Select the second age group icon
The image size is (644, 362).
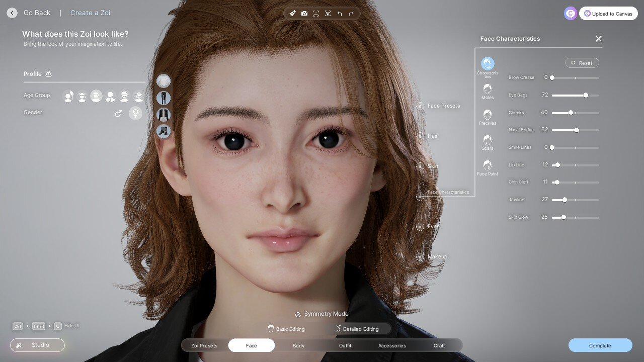pos(82,96)
